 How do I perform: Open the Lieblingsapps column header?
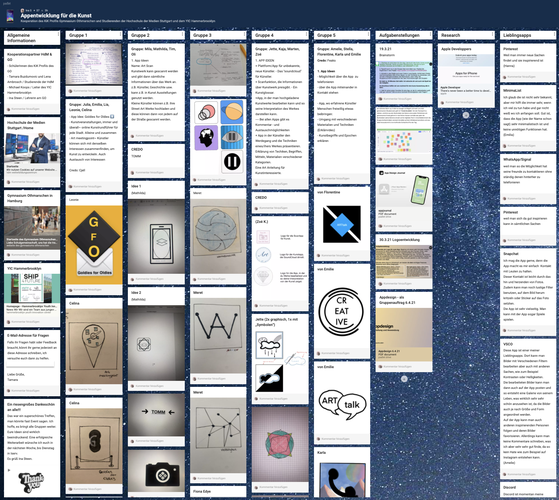tap(528, 35)
